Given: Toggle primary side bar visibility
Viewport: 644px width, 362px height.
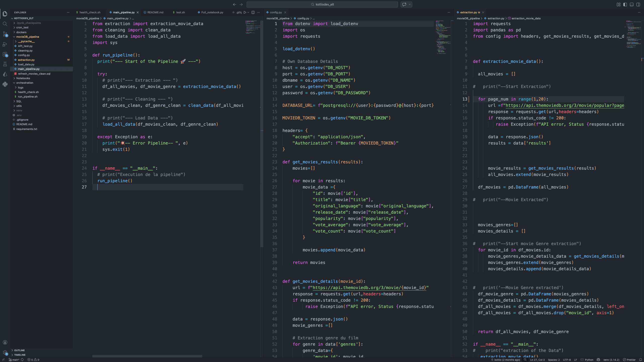Looking at the screenshot, I should tap(625, 5).
